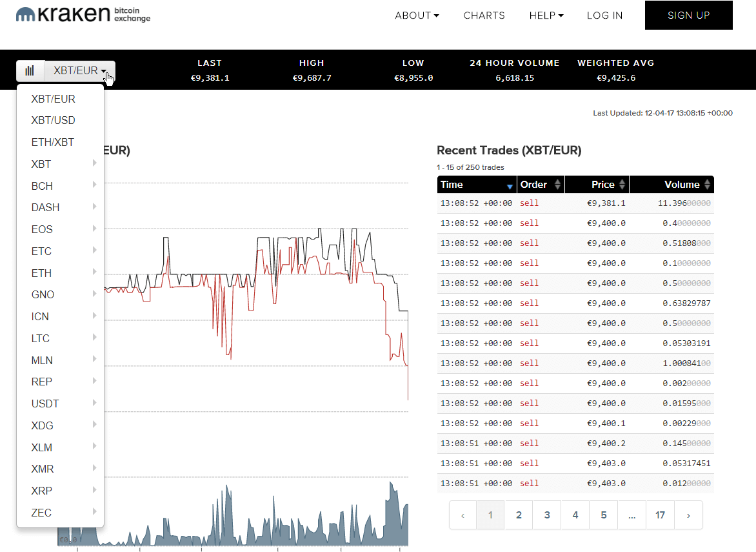756x552 pixels.
Task: Open the XBT/EUR pair dropdown
Action: point(80,71)
